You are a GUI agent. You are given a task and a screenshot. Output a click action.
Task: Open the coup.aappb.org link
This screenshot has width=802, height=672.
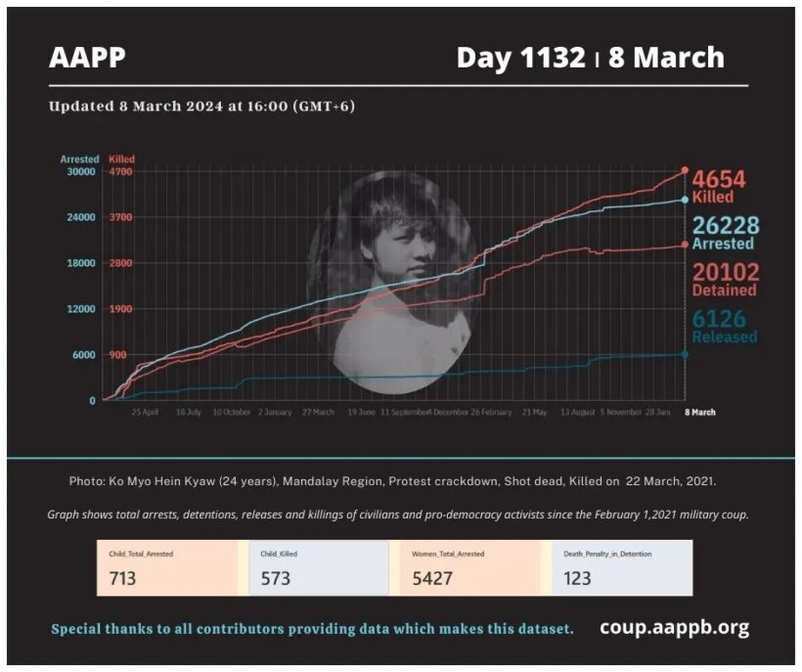click(x=675, y=627)
